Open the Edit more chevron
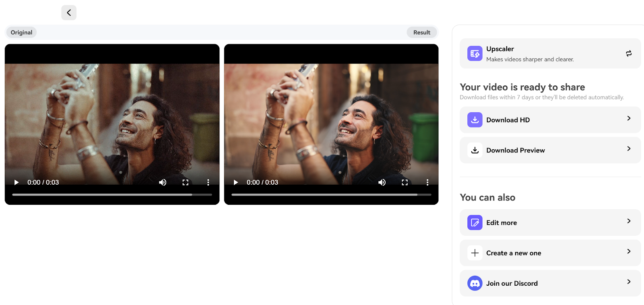The height and width of the screenshot is (305, 644). pyautogui.click(x=629, y=221)
